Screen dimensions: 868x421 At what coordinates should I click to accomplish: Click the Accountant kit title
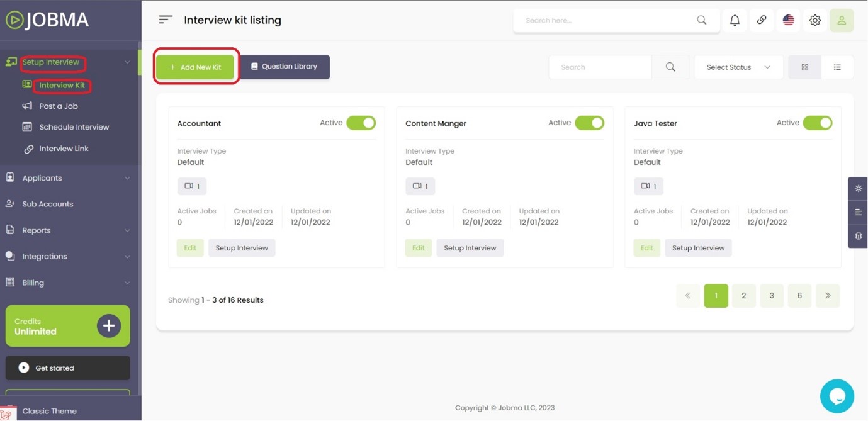click(199, 124)
